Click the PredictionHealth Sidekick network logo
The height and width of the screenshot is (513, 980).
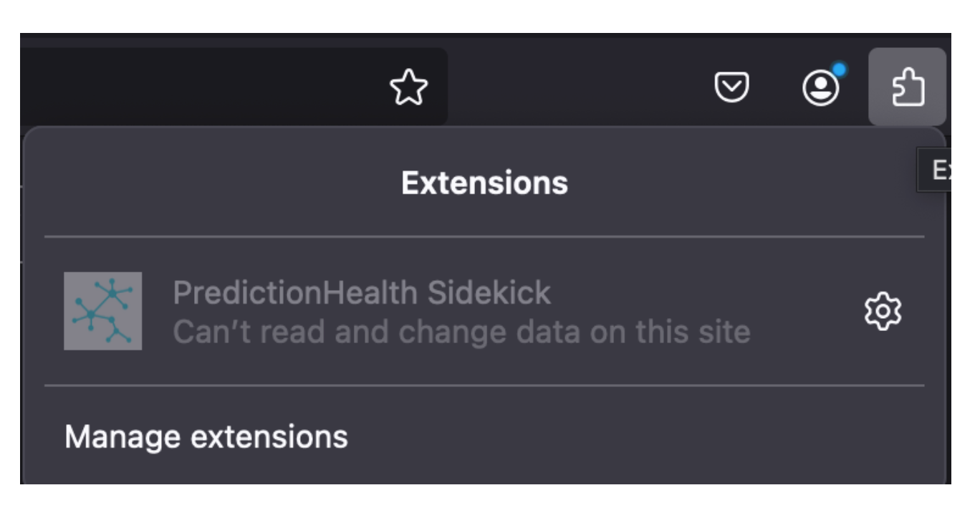103,311
